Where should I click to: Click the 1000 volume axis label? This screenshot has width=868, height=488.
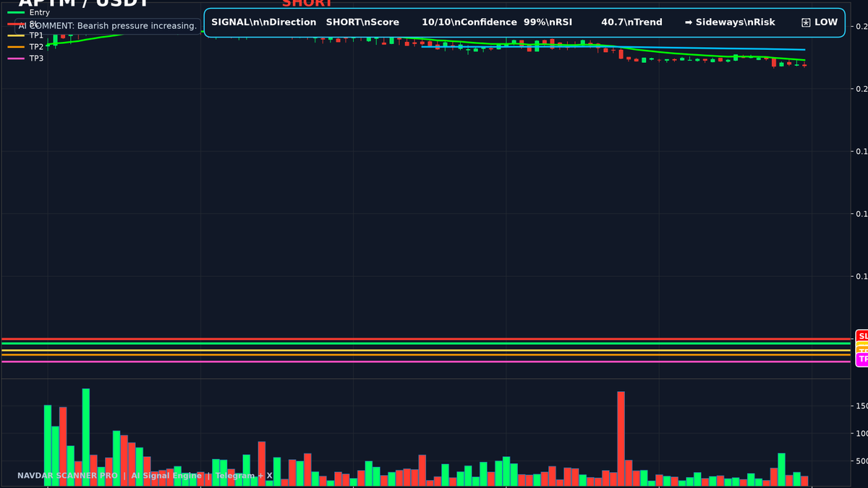[x=861, y=434]
